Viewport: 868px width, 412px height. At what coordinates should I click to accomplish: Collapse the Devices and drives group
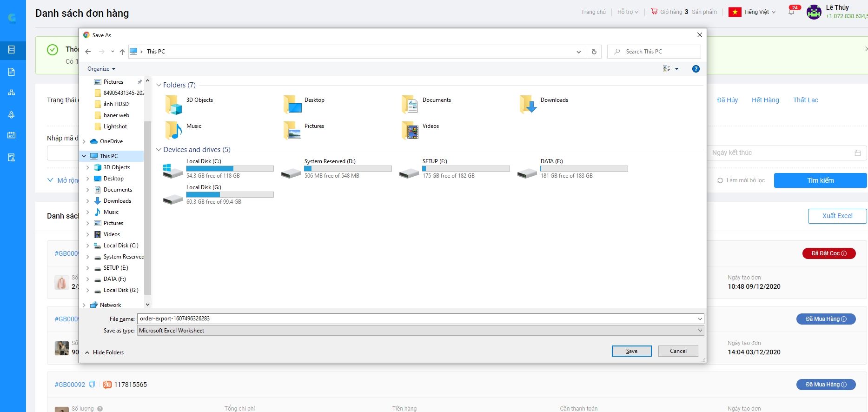tap(159, 150)
